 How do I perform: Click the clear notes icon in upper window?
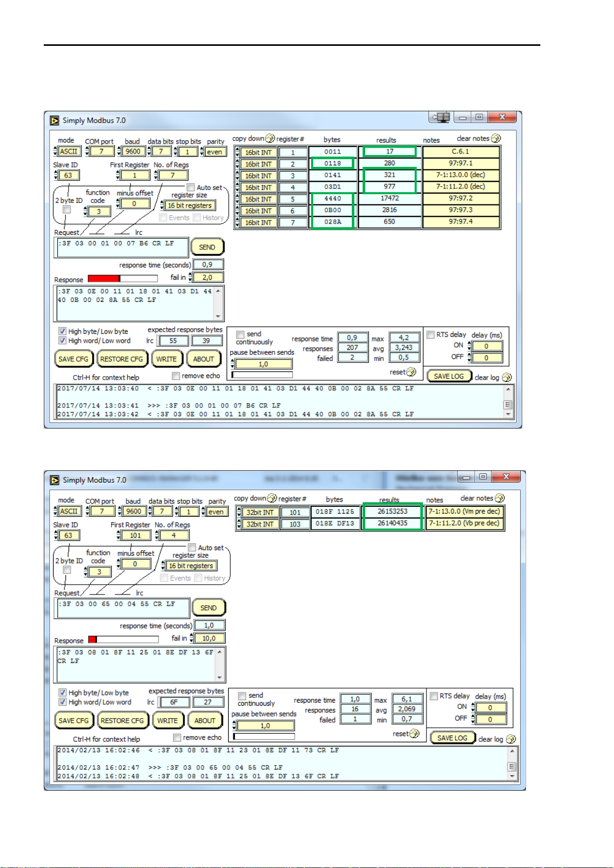pyautogui.click(x=496, y=138)
